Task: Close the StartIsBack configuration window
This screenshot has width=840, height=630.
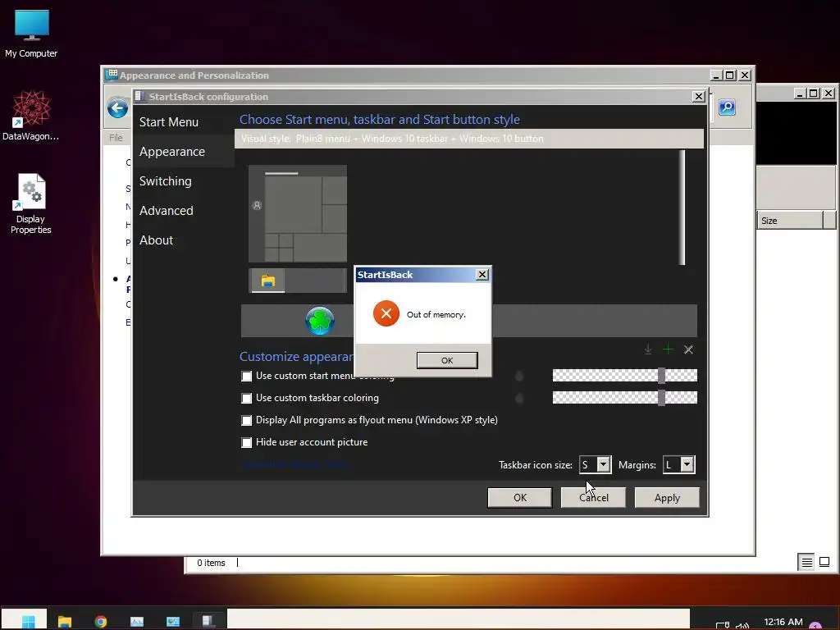Action: pyautogui.click(x=699, y=97)
